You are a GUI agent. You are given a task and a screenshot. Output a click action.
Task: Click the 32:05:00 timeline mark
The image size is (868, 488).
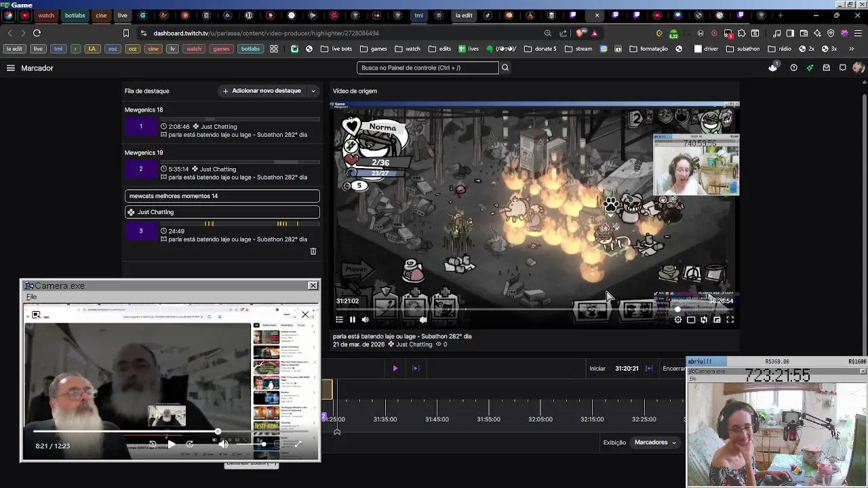coord(540,419)
